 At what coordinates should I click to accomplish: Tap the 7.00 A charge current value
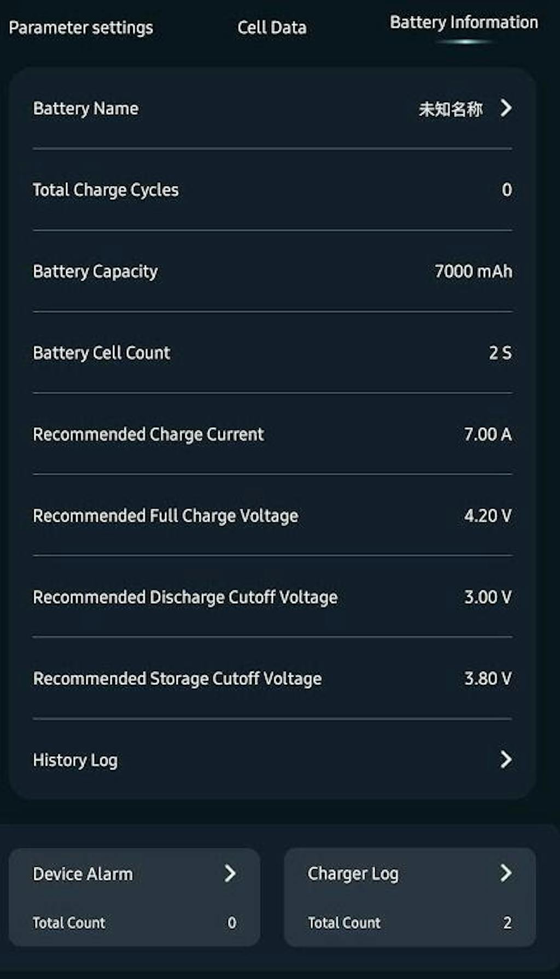(x=488, y=434)
